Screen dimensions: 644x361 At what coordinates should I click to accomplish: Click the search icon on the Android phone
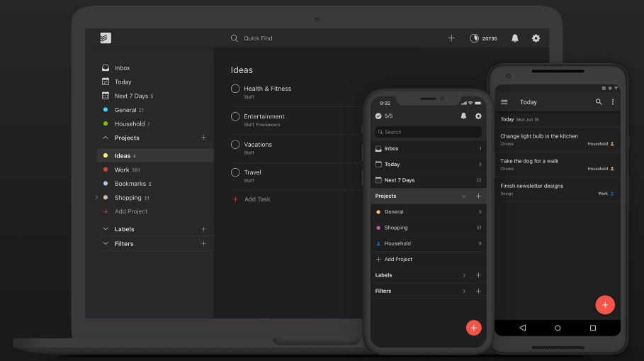(599, 101)
